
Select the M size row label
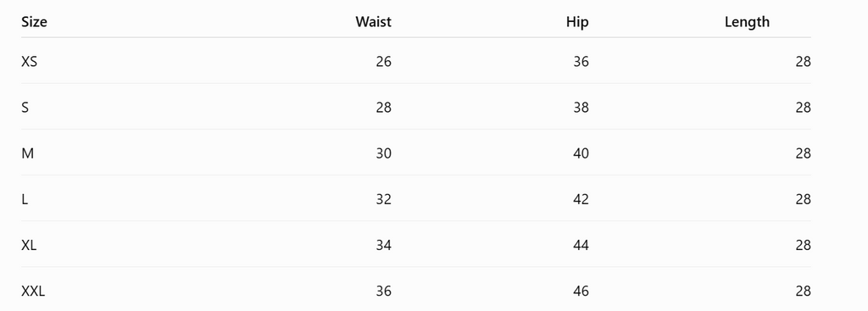28,153
